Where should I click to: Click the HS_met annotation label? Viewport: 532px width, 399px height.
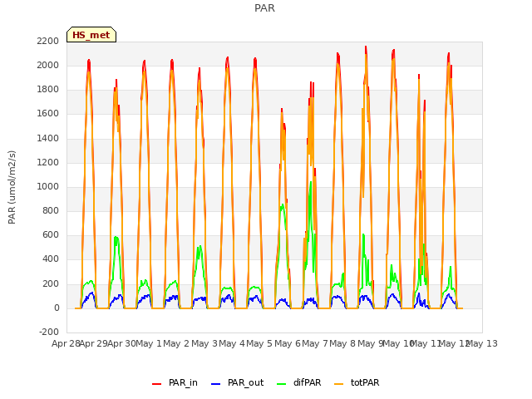(x=91, y=35)
